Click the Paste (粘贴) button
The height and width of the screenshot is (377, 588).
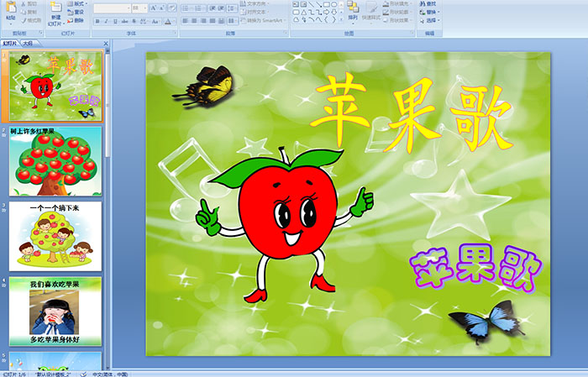(11, 12)
